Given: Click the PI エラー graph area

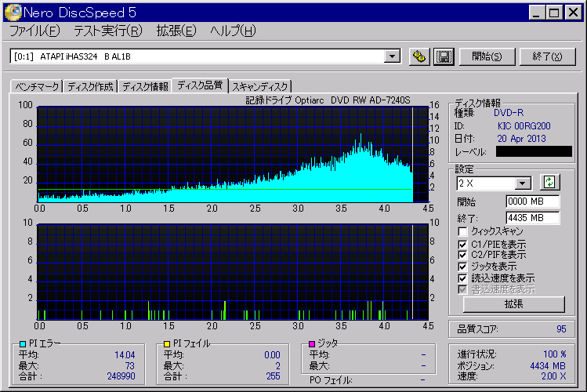Looking at the screenshot, I should 233,154.
